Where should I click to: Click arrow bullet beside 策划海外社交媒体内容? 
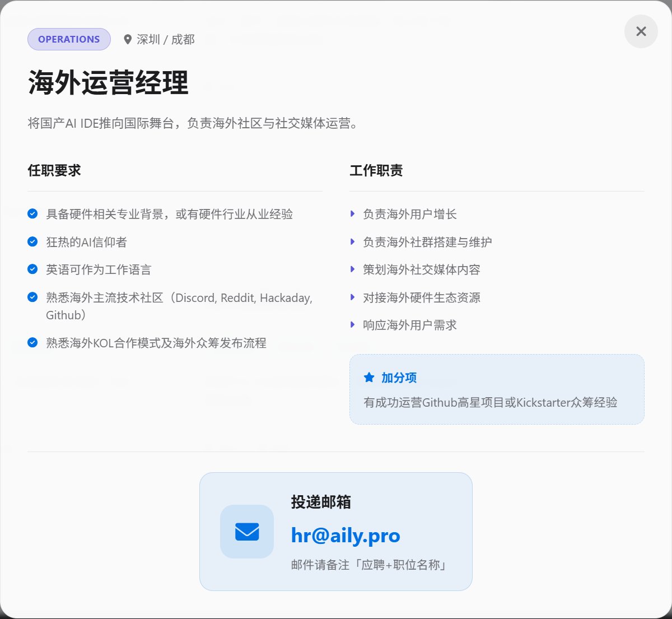click(x=352, y=269)
